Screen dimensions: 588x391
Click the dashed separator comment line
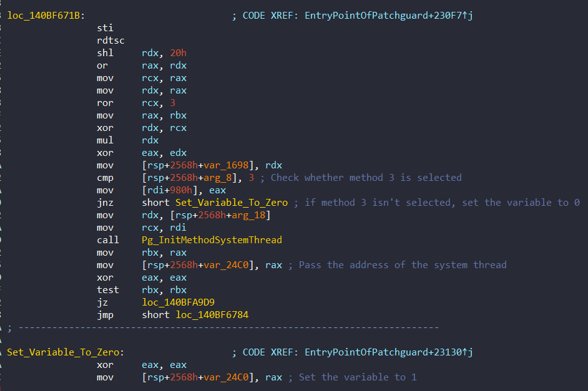223,328
